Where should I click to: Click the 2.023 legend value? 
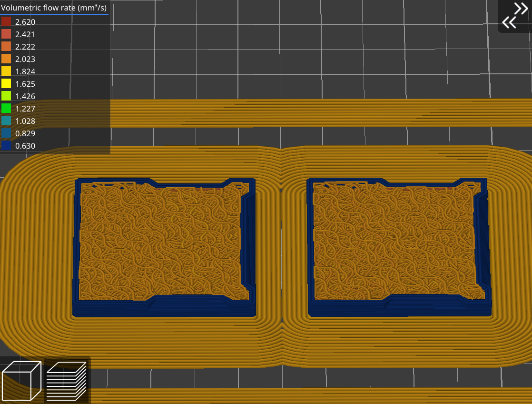25,59
